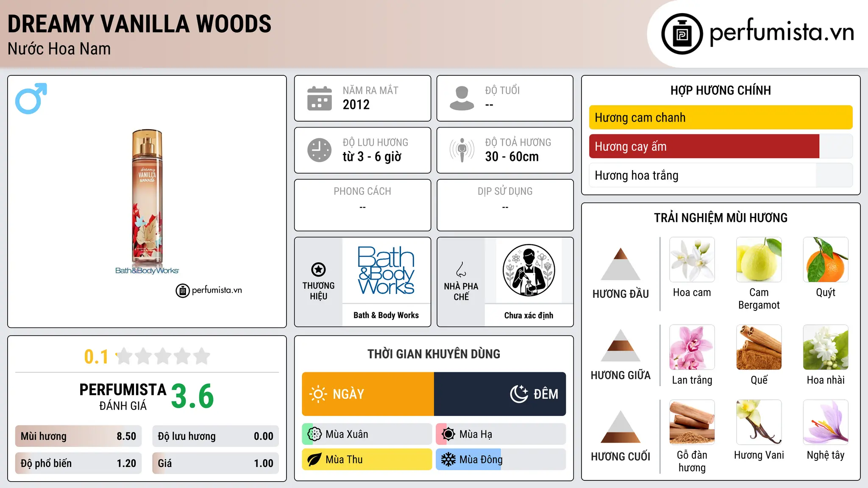The height and width of the screenshot is (488, 868).
Task: Click the Hương đầu pyramid icon
Action: (620, 264)
